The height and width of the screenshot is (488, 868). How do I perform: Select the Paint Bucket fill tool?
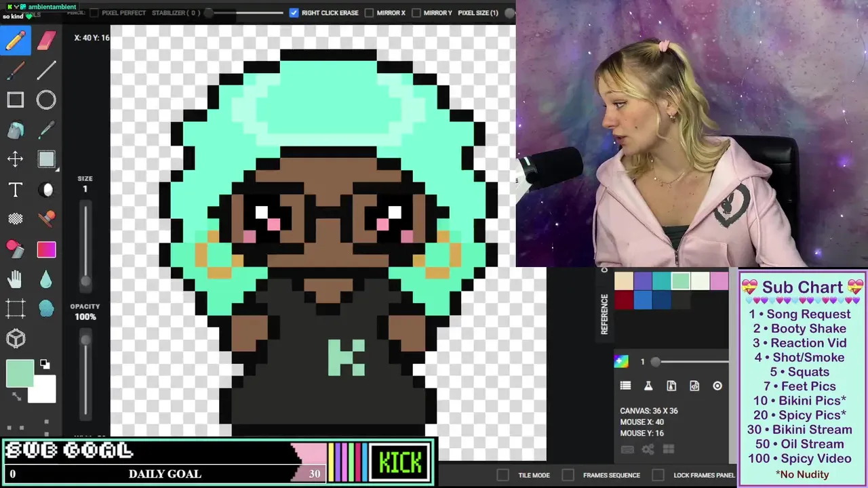[16, 130]
